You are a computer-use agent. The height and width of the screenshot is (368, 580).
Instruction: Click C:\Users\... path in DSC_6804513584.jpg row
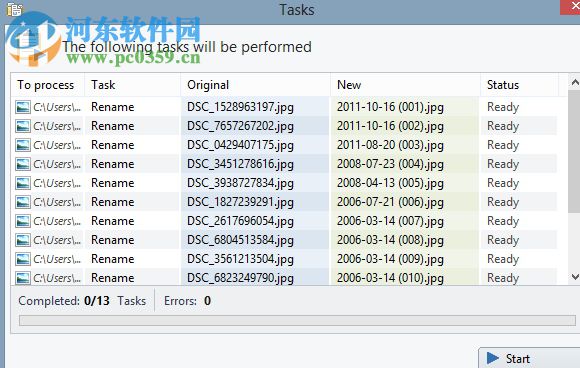click(57, 240)
